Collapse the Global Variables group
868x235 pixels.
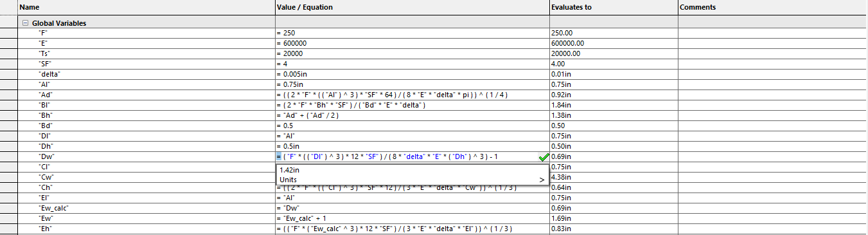tap(25, 23)
